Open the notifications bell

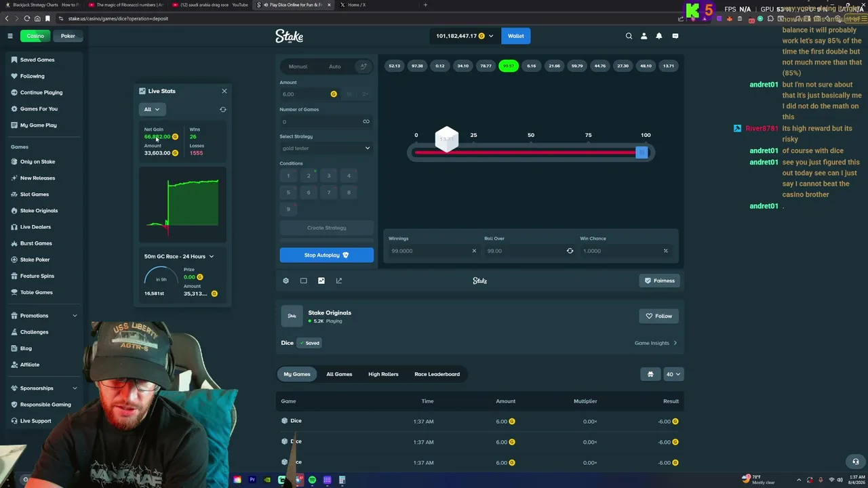pos(658,36)
